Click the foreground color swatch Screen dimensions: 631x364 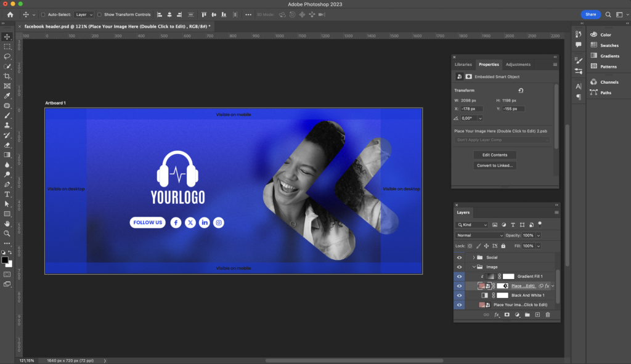point(5,259)
